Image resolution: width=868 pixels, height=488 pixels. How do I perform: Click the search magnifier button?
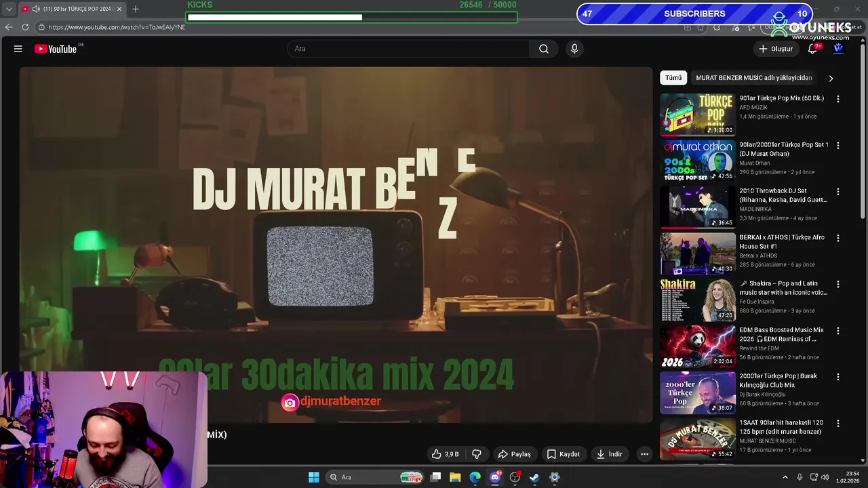coord(544,49)
